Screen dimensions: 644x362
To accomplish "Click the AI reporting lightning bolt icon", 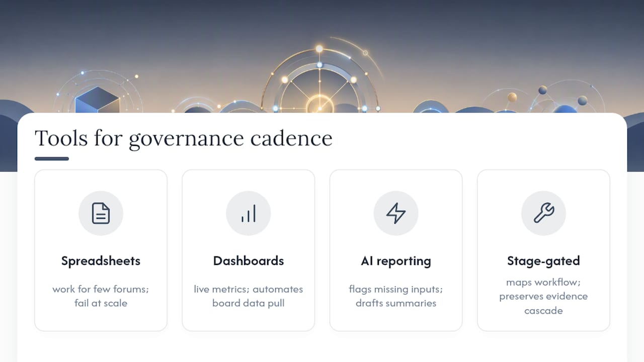I will pos(396,213).
